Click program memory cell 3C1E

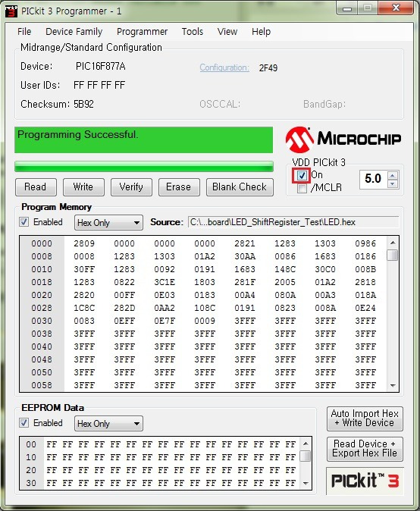(165, 282)
